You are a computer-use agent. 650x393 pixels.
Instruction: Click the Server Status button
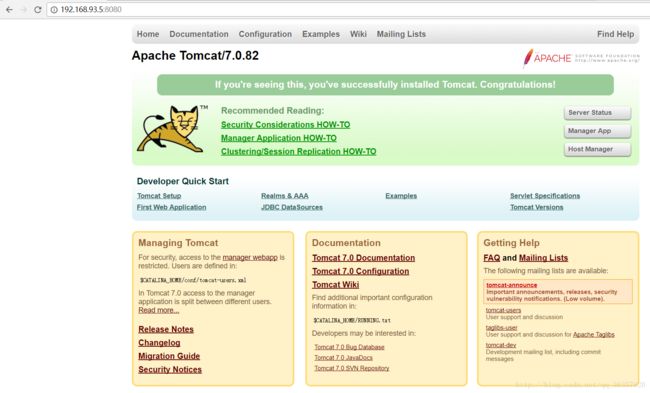597,113
